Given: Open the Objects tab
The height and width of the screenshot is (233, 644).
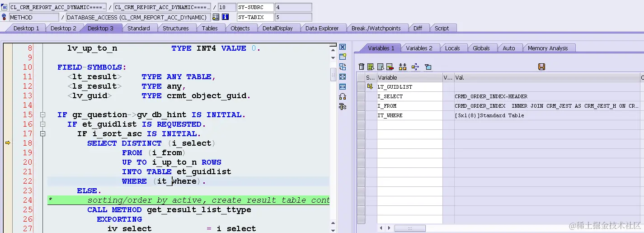Looking at the screenshot, I should [x=240, y=28].
